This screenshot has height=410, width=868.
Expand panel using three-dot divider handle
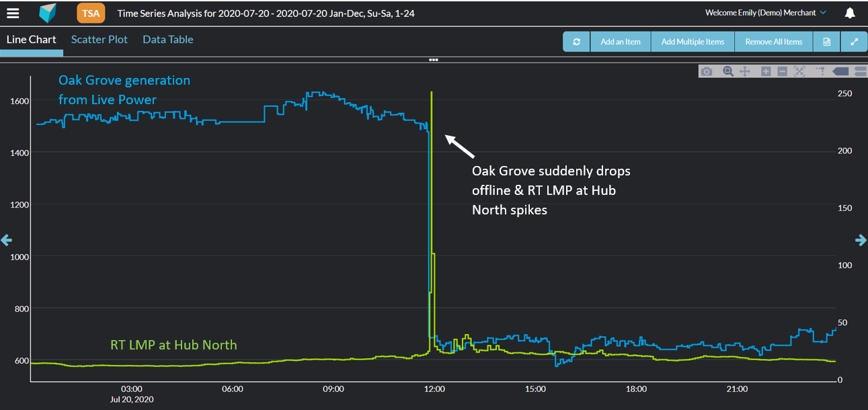(434, 60)
